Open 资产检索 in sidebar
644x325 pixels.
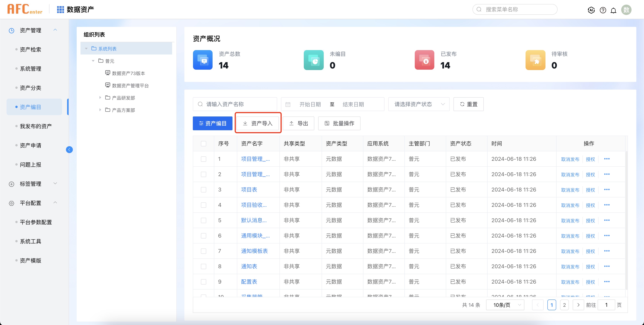(x=30, y=49)
